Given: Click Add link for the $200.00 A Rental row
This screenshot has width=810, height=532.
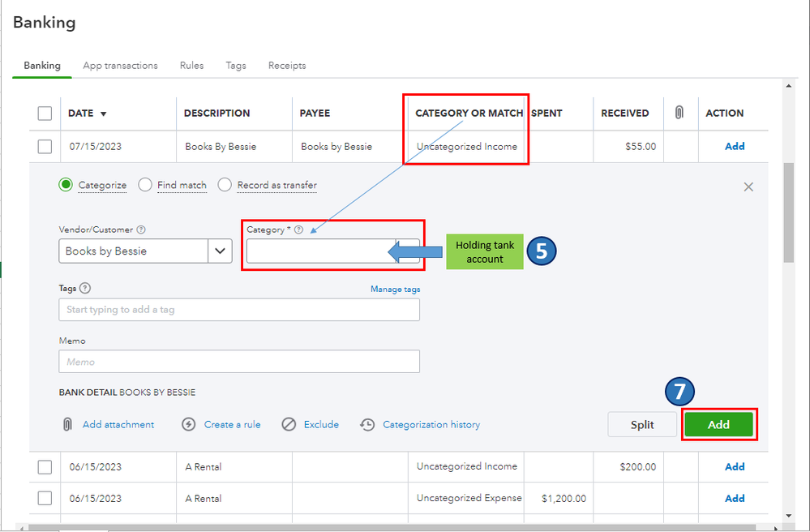Looking at the screenshot, I should tap(735, 467).
